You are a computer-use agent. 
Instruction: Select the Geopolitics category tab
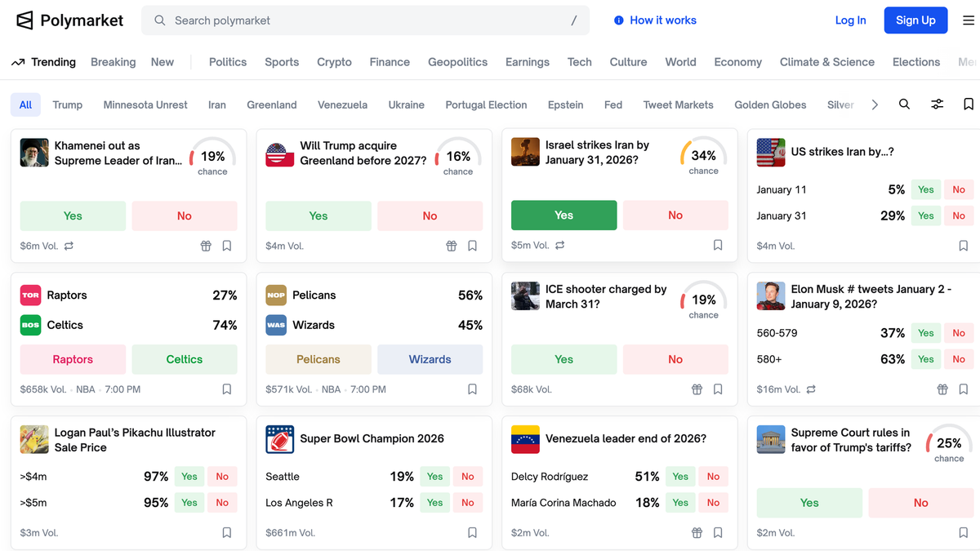click(457, 62)
